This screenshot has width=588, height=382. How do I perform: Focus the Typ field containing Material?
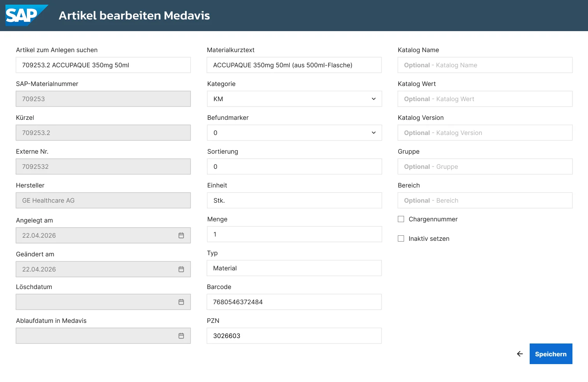(x=294, y=268)
